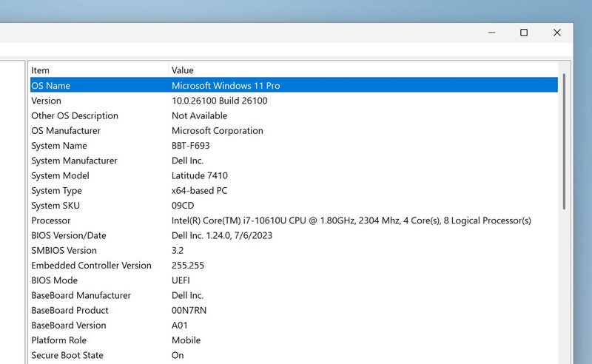
Task: Click the System SKU value 09CD
Action: click(183, 206)
